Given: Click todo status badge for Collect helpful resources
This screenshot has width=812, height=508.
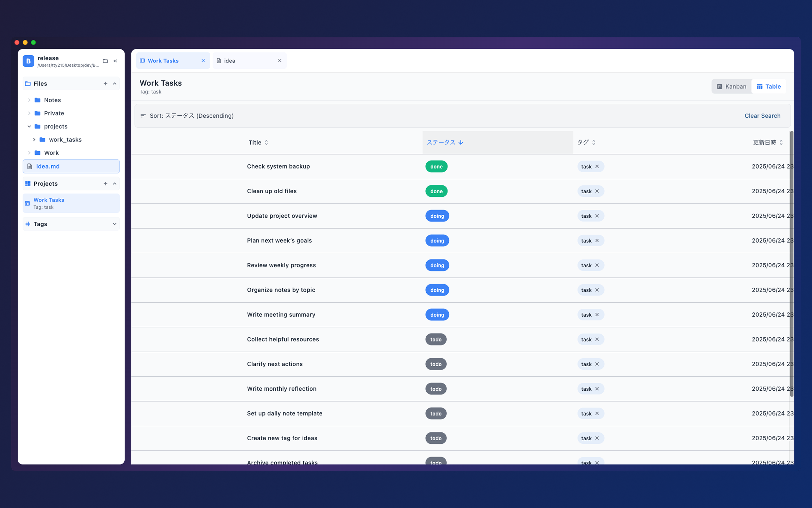Looking at the screenshot, I should click(x=436, y=339).
